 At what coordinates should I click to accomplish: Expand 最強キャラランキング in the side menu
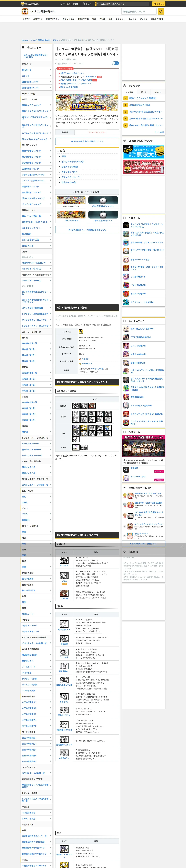click(x=37, y=105)
